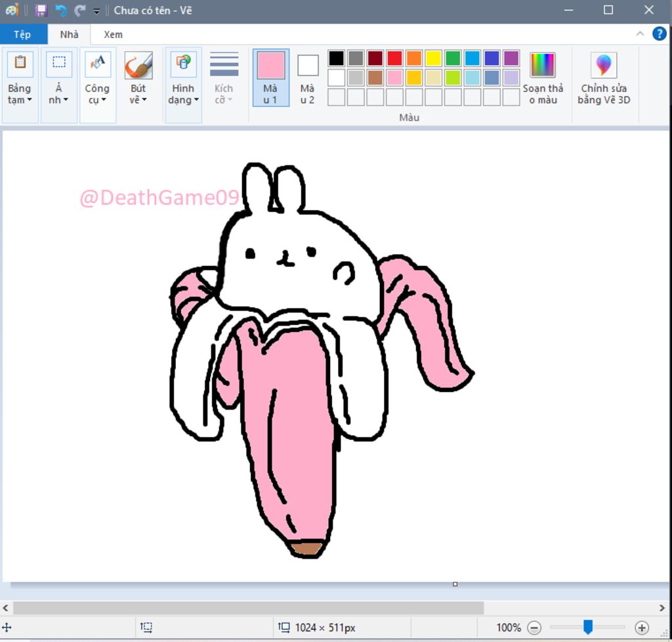Click the Công cụ tools icon
Viewport: 672px width, 642px height.
(x=98, y=64)
